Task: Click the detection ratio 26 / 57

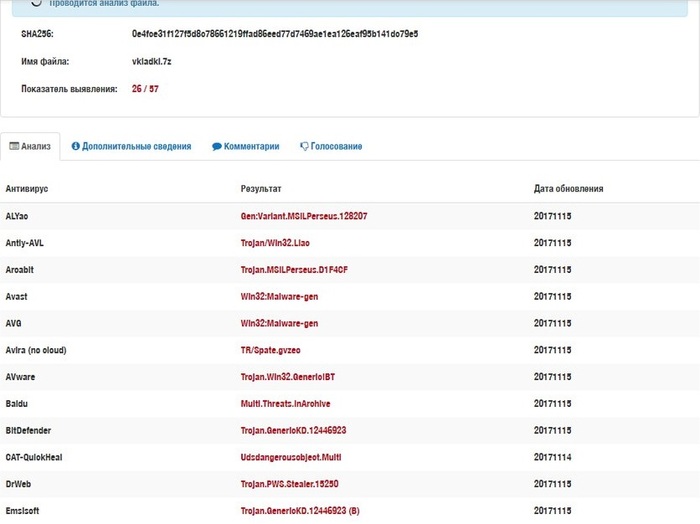Action: pos(145,89)
